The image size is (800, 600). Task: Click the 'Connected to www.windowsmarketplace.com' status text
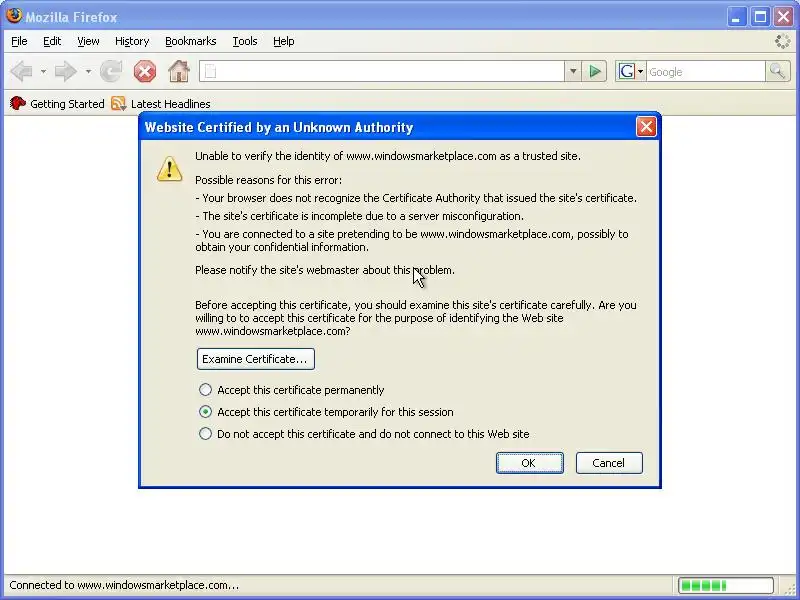tap(124, 585)
